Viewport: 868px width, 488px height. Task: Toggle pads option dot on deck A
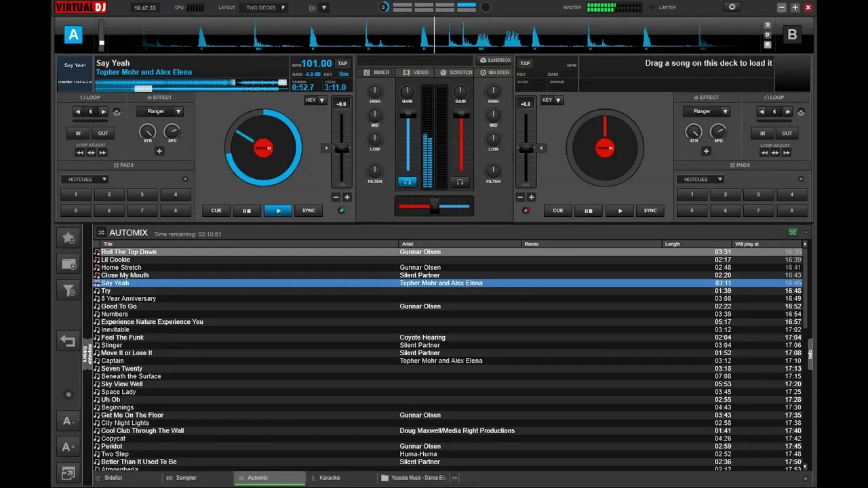(185, 179)
